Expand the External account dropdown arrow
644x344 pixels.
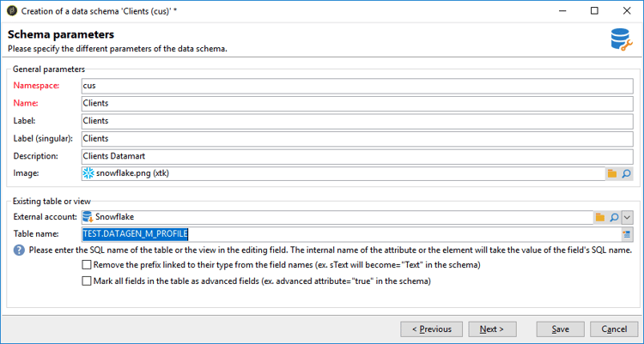pos(628,217)
